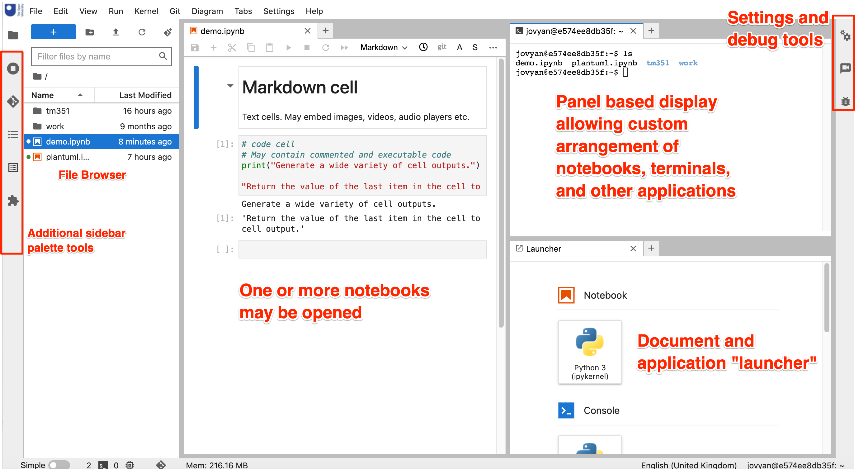The width and height of the screenshot is (868, 469).
Task: Refresh the file browser listing
Action: [142, 32]
